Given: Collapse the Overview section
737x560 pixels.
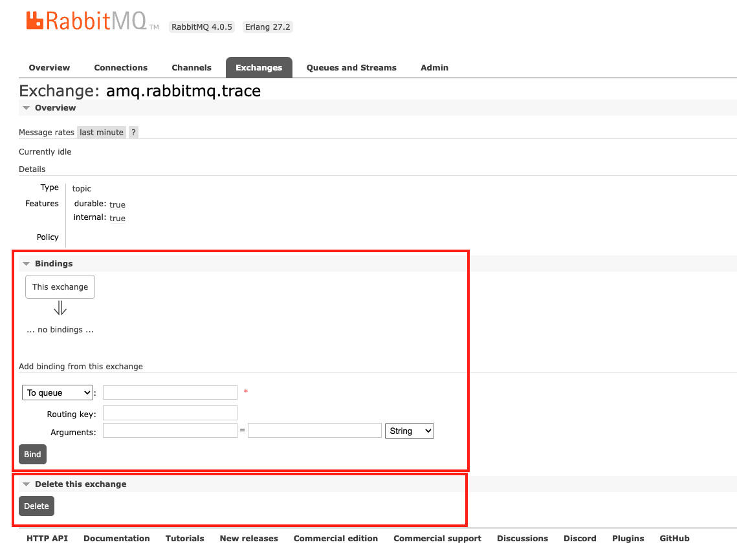Looking at the screenshot, I should coord(26,107).
